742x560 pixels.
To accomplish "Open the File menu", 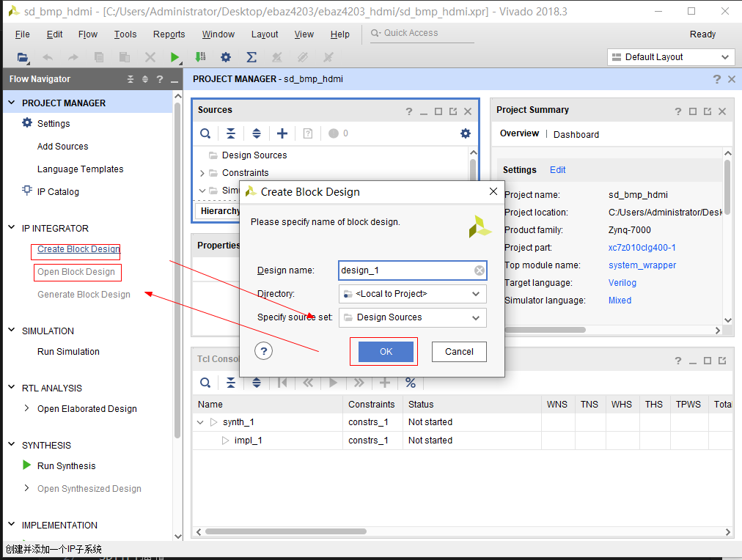I will click(x=22, y=34).
